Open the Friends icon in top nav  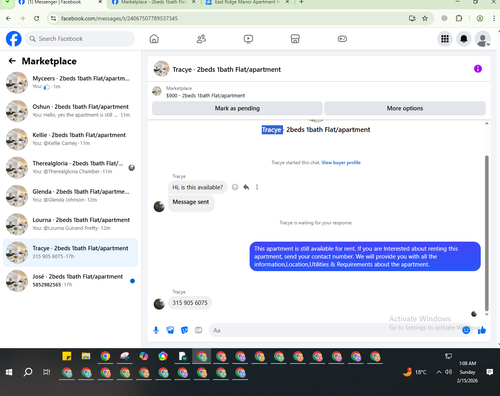click(201, 39)
